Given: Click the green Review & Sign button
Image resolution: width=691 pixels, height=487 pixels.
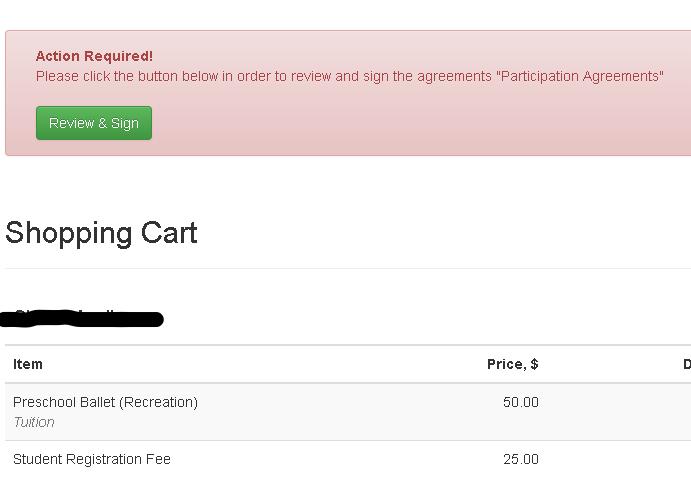Looking at the screenshot, I should pyautogui.click(x=94, y=123).
